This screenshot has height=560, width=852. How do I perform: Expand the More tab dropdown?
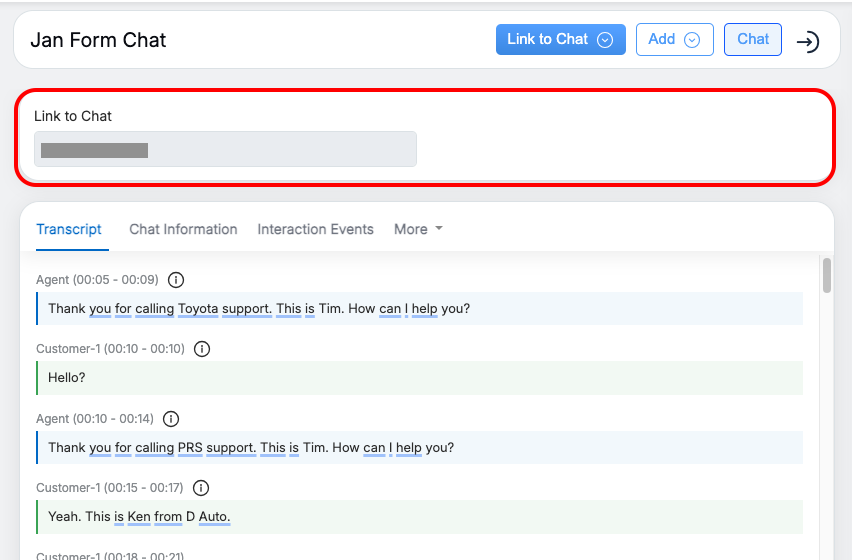418,229
